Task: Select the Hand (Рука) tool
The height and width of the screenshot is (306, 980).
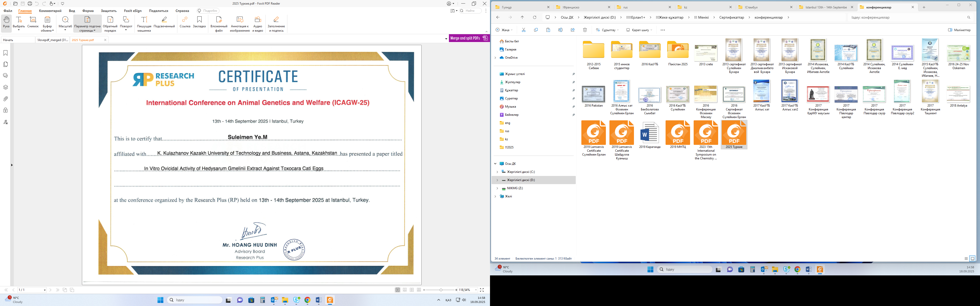Action: point(6,22)
